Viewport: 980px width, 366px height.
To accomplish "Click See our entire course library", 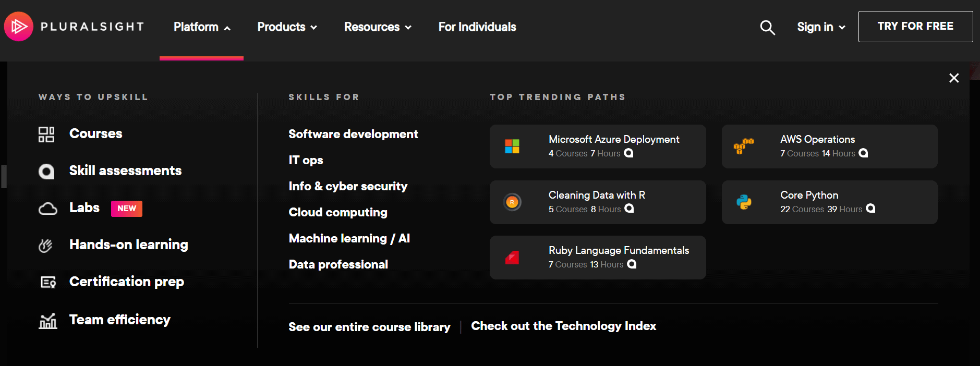I will [369, 327].
